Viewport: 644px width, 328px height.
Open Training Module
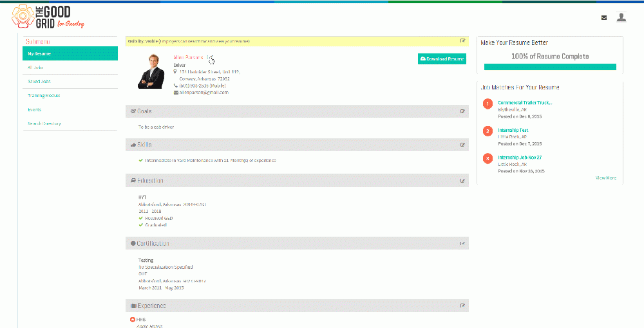44,96
